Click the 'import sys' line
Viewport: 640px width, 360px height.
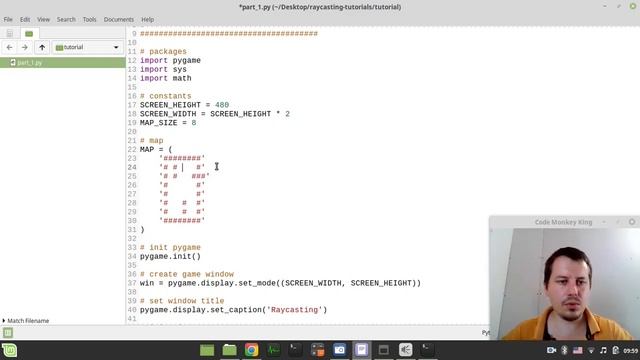(163, 69)
